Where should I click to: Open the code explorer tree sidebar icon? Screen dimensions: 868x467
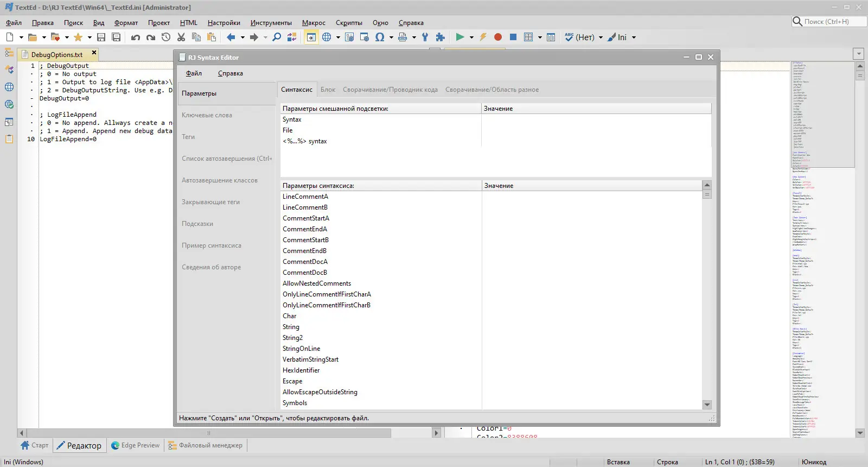(x=9, y=53)
